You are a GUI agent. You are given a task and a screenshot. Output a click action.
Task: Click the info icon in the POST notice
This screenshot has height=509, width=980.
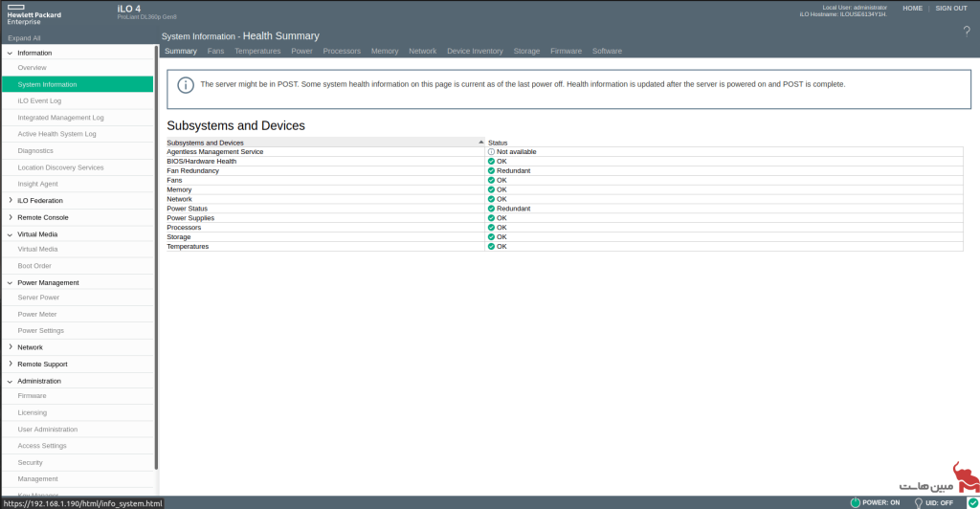186,85
